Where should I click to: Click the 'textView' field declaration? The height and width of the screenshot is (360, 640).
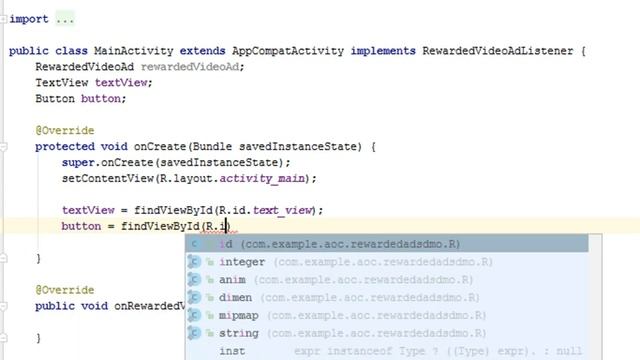coord(121,82)
